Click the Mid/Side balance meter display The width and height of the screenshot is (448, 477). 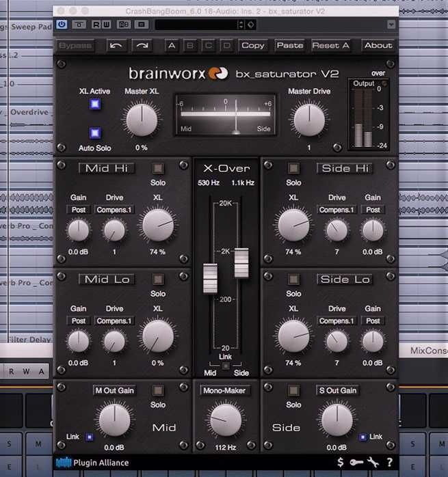[226, 115]
